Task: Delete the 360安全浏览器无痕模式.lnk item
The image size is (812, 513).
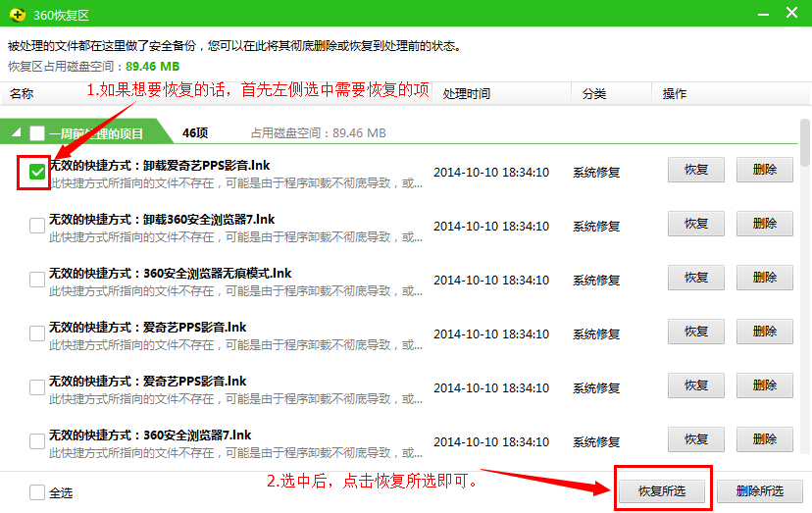Action: click(765, 278)
